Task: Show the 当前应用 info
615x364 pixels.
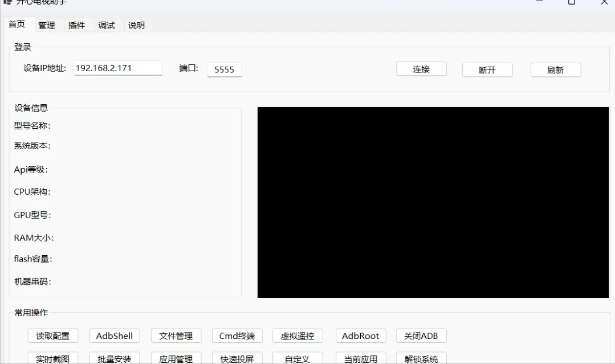Action: [361, 358]
